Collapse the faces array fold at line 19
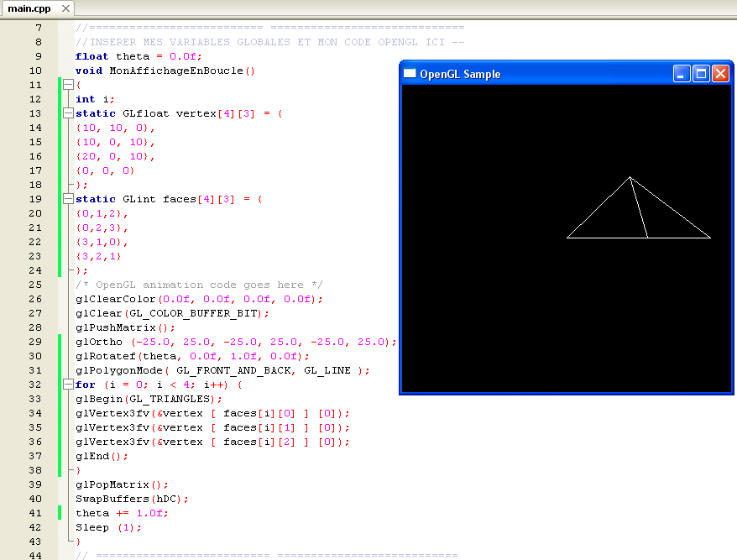This screenshot has width=737, height=560. pyautogui.click(x=68, y=198)
